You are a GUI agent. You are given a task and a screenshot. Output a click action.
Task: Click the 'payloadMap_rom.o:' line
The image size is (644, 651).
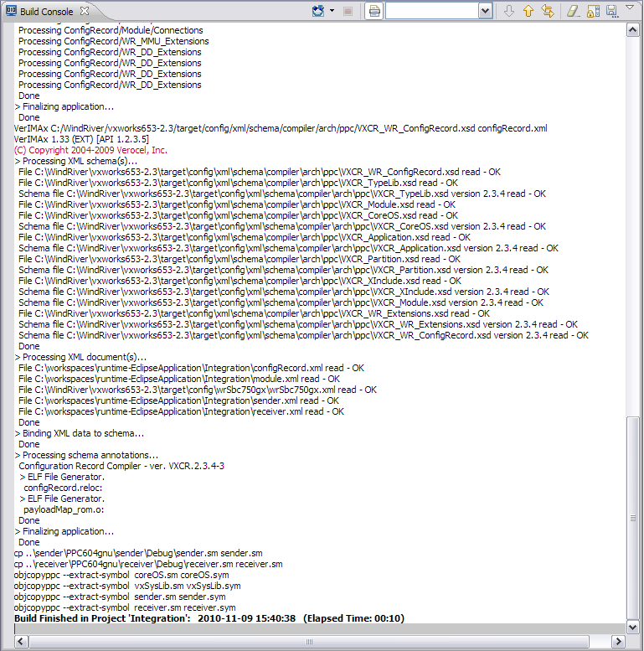[x=64, y=509]
